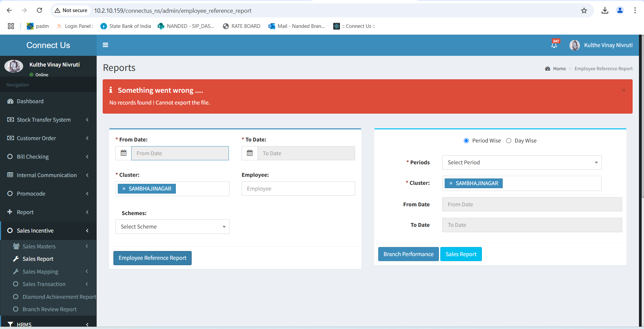The image size is (644, 329).
Task: Bookmark this page with the star icon
Action: pos(584,10)
